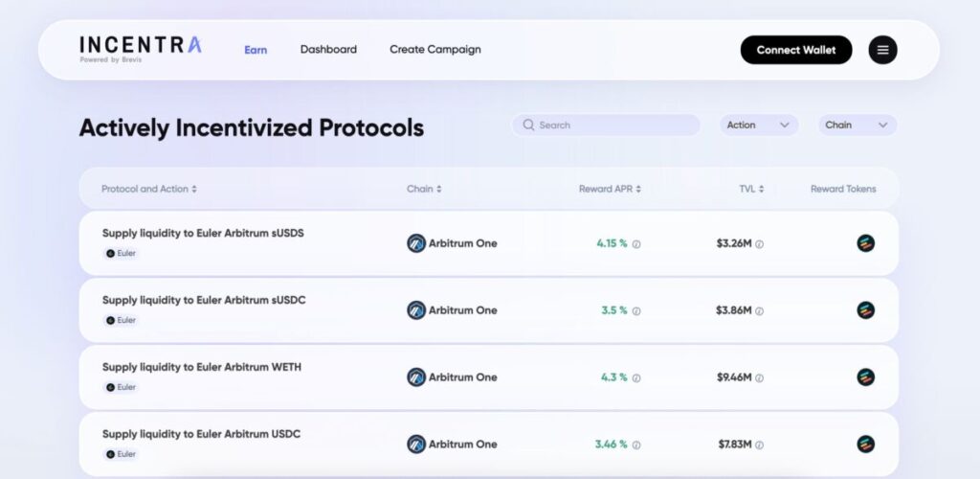Click the Incentra logo
Viewport: 980px width, 479px height.
141,48
